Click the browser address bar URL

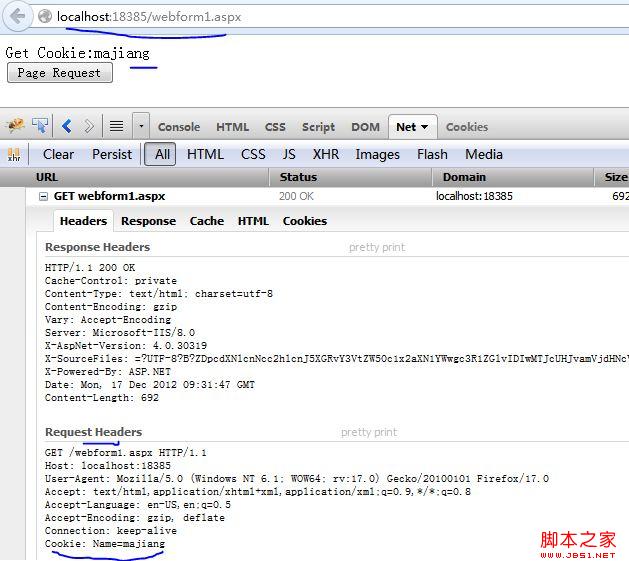pyautogui.click(x=148, y=17)
